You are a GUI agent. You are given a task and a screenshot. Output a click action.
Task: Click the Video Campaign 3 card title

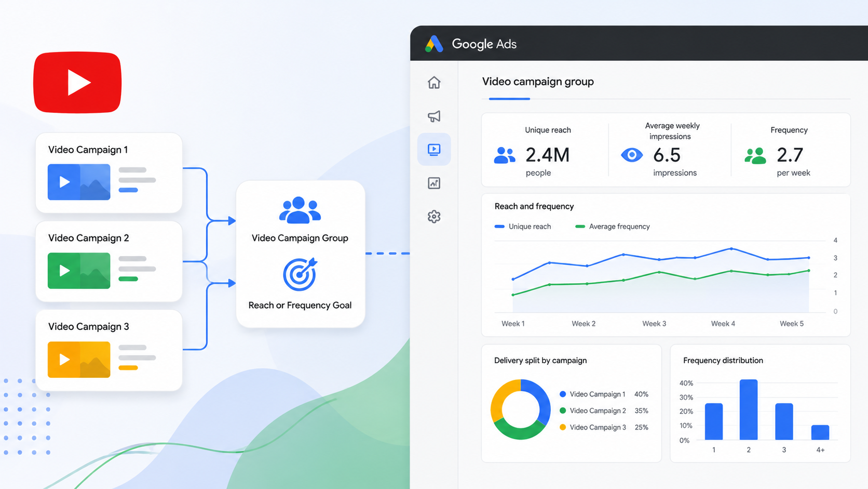point(89,327)
